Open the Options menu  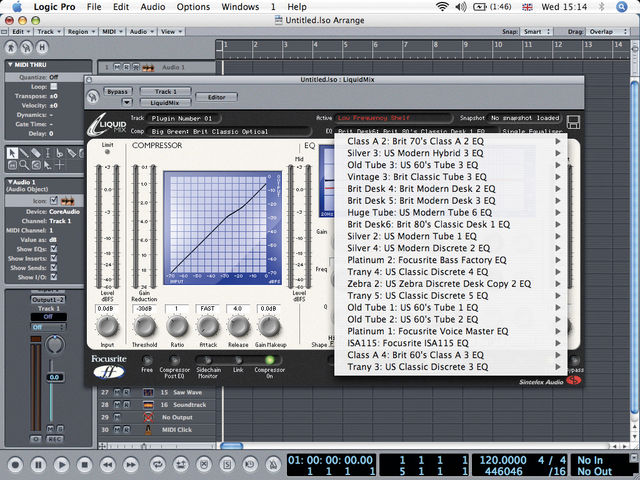193,7
